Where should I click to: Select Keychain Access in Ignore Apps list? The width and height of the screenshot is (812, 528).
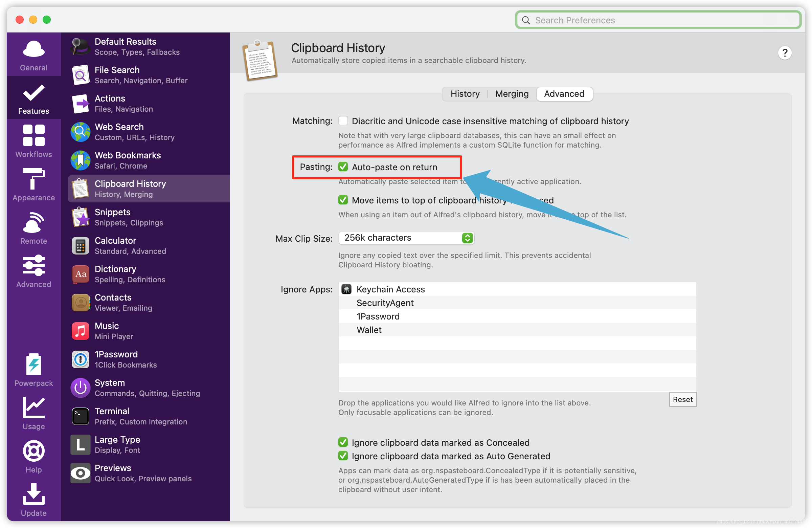(x=390, y=289)
